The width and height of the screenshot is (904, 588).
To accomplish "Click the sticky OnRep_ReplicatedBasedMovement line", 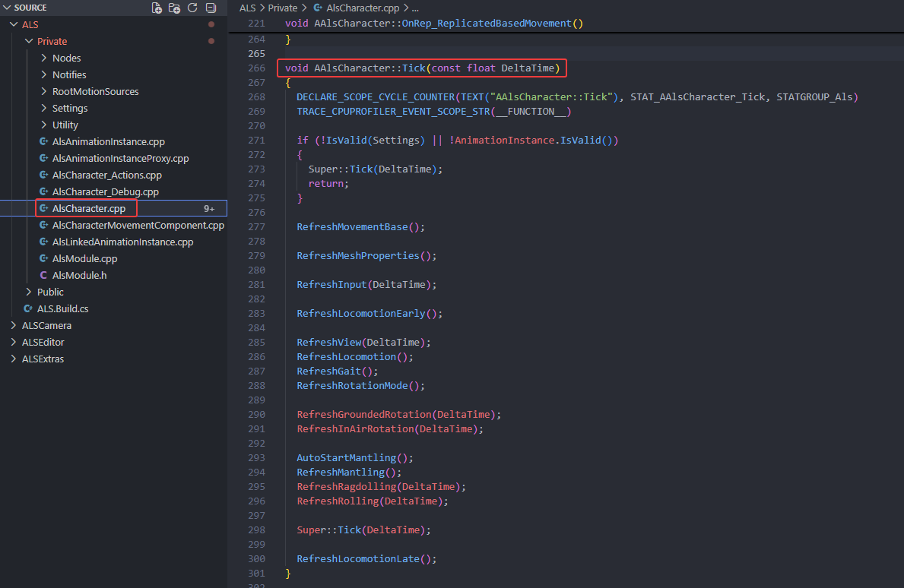I will (434, 23).
